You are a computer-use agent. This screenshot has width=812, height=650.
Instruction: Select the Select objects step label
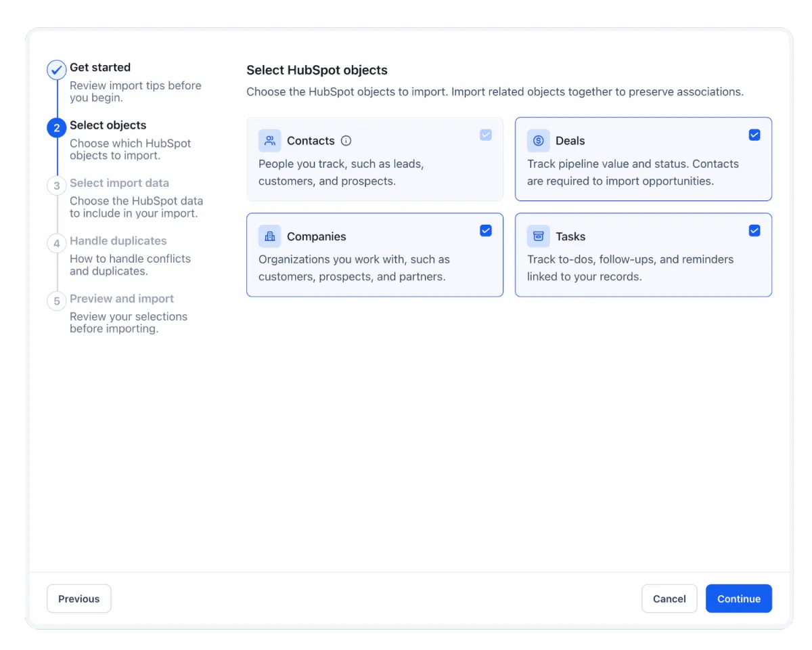[x=108, y=125]
